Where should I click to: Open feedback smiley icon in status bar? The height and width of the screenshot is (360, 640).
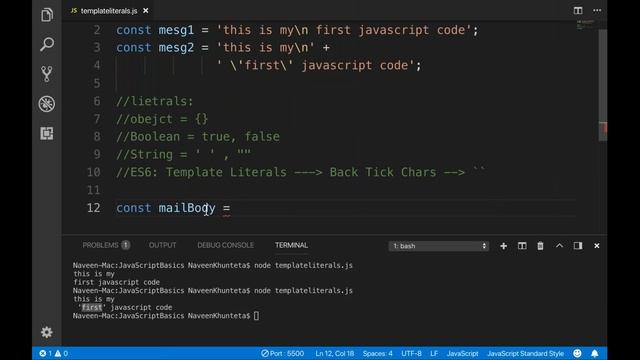[577, 353]
